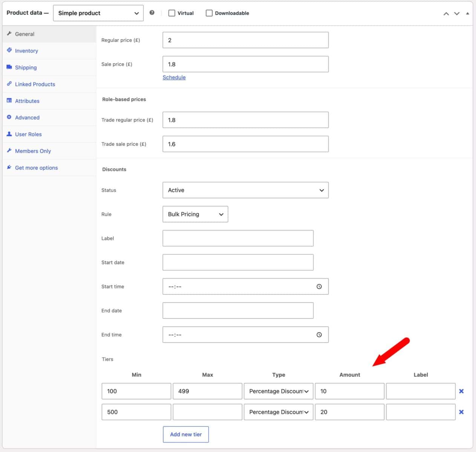Viewport: 476px width, 452px height.
Task: Click the help question mark icon
Action: pyautogui.click(x=152, y=13)
